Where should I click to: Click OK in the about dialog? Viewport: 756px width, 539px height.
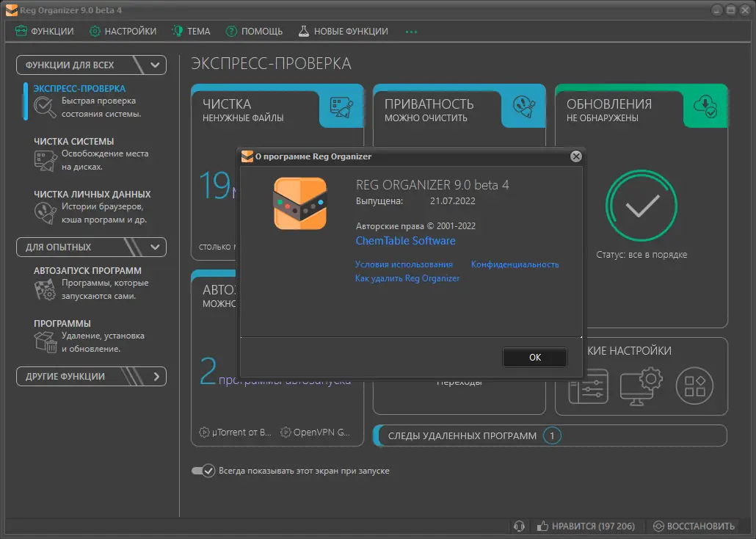(534, 358)
